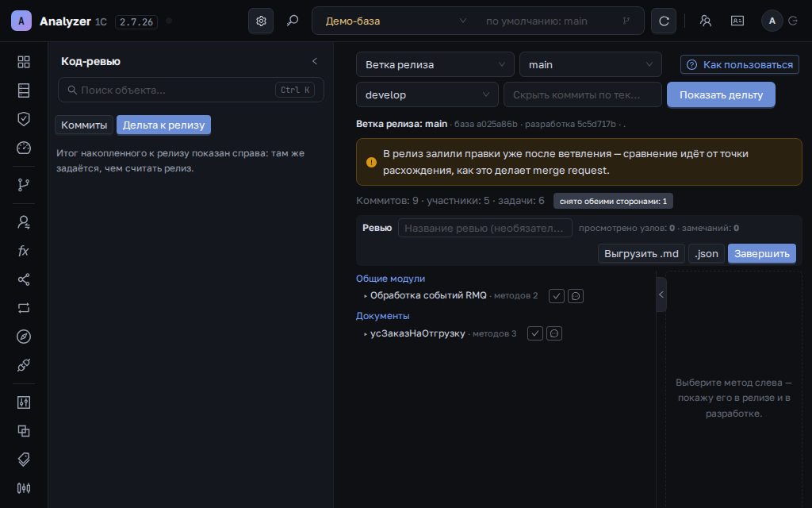Click the .json export button
The height and width of the screenshot is (508, 812).
(x=707, y=253)
